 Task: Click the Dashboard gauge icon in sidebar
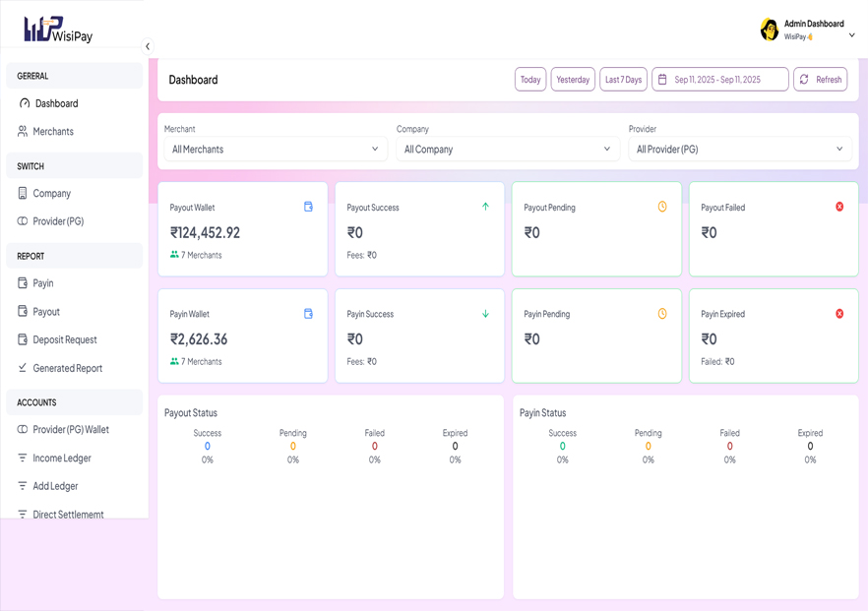tap(25, 103)
